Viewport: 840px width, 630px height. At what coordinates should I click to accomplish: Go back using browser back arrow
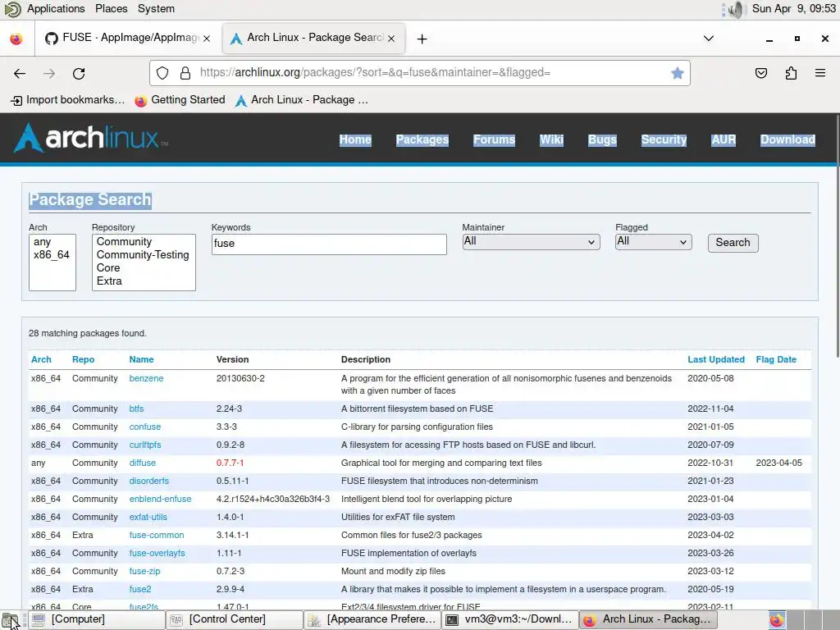pos(20,73)
